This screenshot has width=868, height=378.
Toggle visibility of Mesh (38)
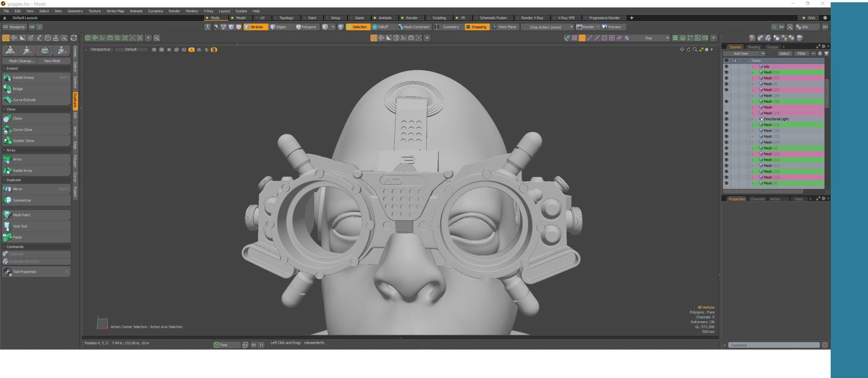pyautogui.click(x=726, y=72)
